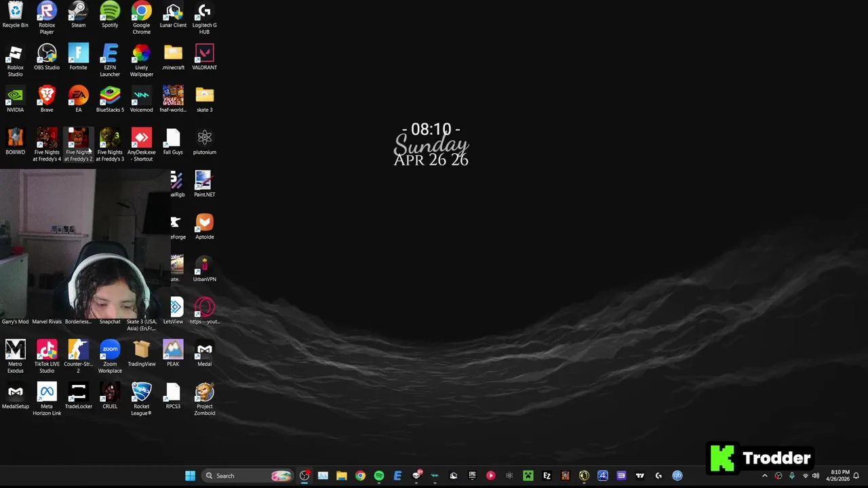Select the EZFN Launcher desktop icon
The height and width of the screenshot is (488, 868).
(x=110, y=61)
